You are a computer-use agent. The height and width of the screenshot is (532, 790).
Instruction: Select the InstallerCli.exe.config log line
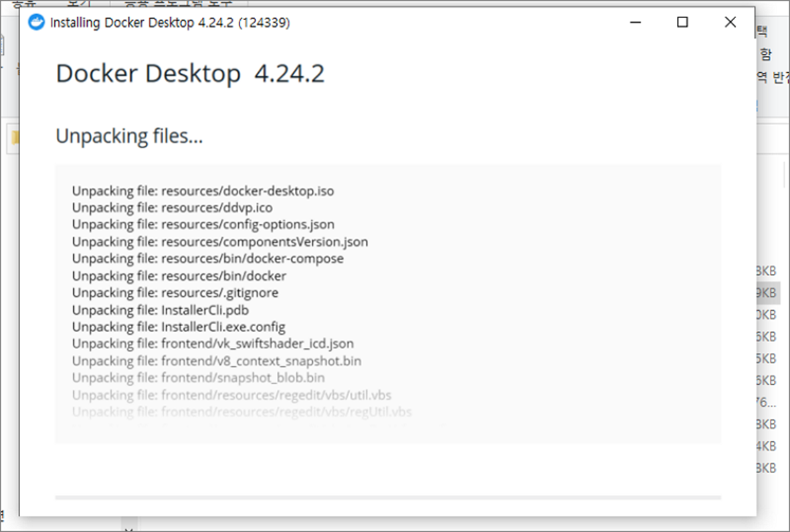[179, 327]
